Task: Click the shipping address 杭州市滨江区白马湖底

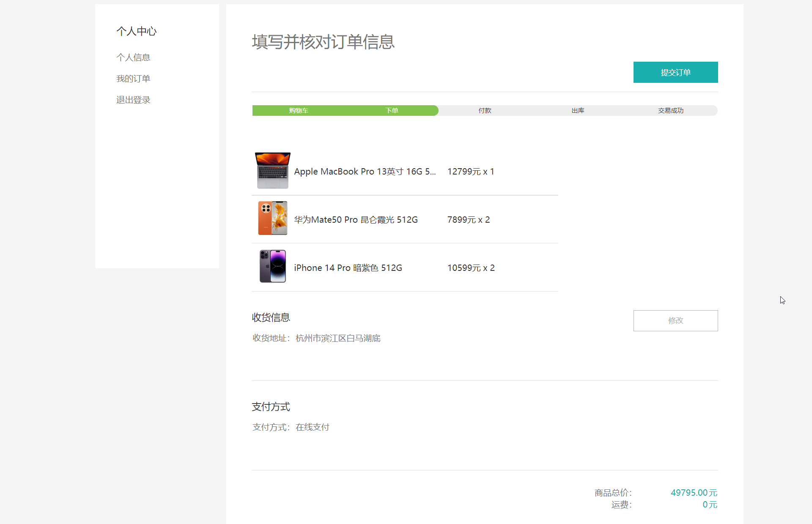Action: click(338, 338)
